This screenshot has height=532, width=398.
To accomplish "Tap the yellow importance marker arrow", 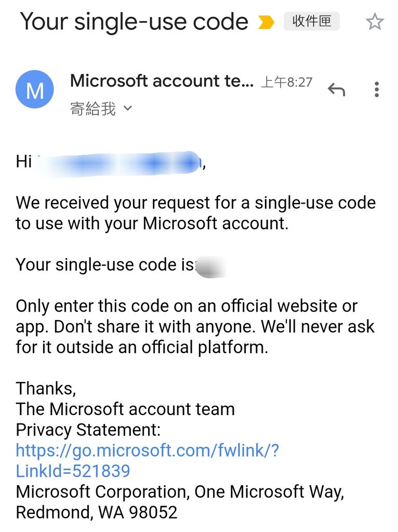I will pyautogui.click(x=266, y=22).
